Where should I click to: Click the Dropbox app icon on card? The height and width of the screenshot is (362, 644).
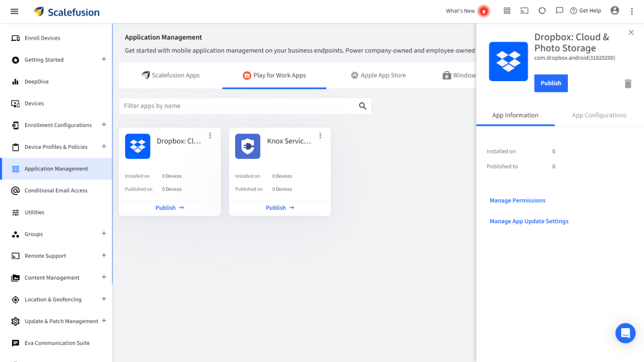(x=138, y=146)
